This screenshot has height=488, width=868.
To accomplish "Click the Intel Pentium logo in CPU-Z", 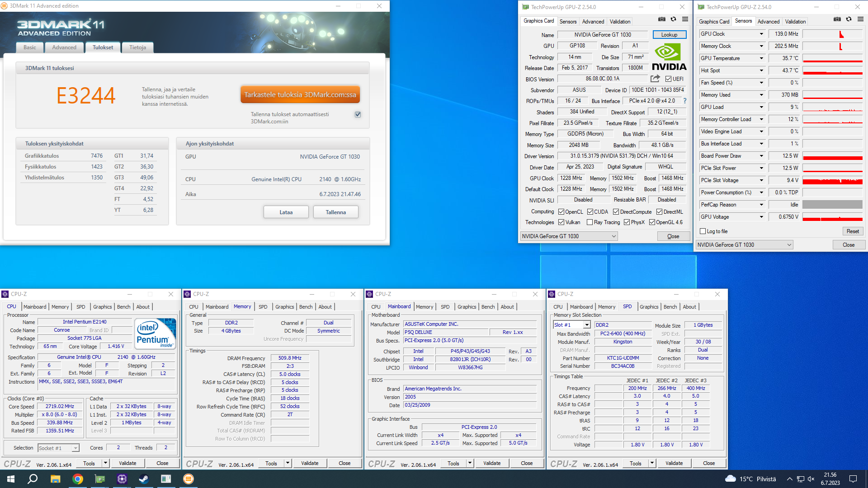I will [156, 333].
